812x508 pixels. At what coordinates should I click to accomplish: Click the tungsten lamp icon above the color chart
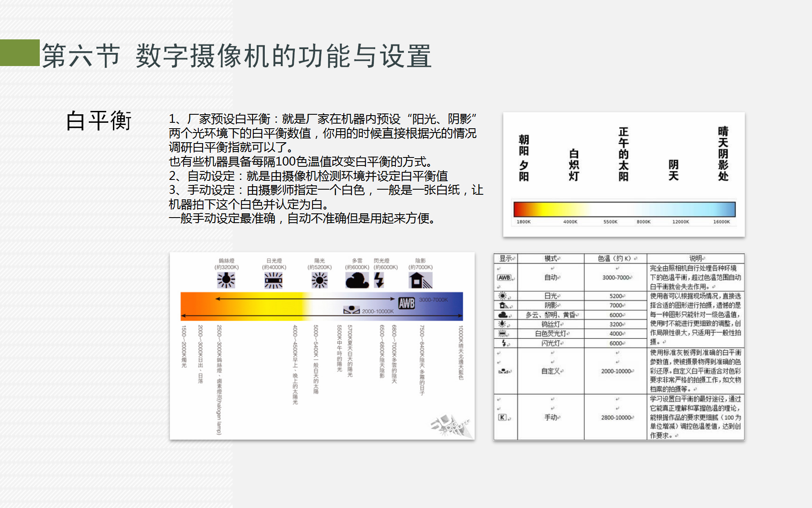tap(226, 280)
